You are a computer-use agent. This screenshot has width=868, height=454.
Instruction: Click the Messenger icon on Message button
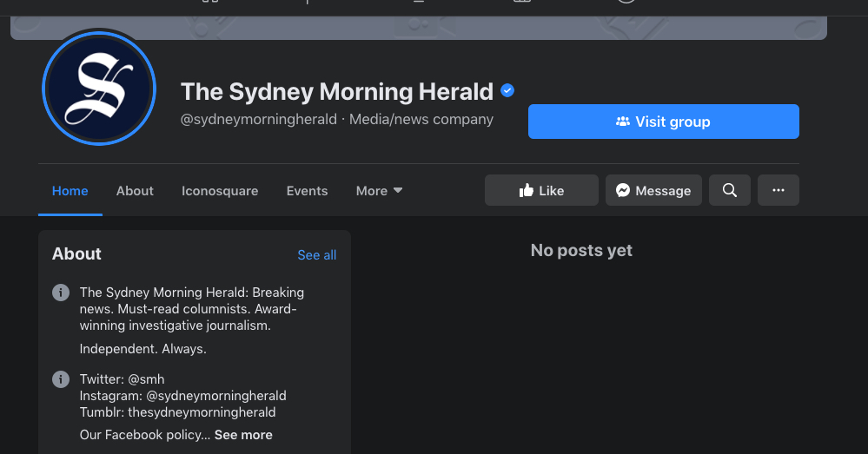623,191
